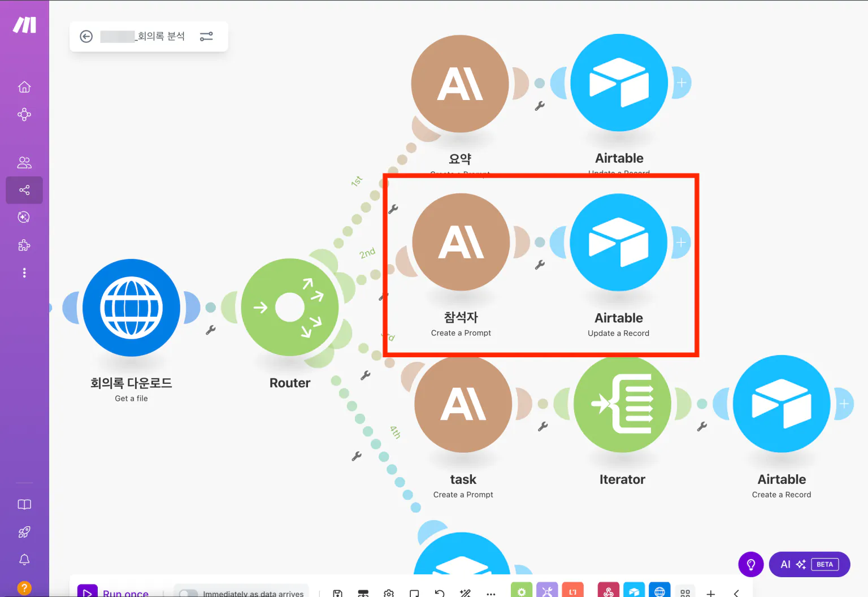This screenshot has width=868, height=597.
Task: Click wrench between '요약' and Airtable
Action: click(540, 106)
